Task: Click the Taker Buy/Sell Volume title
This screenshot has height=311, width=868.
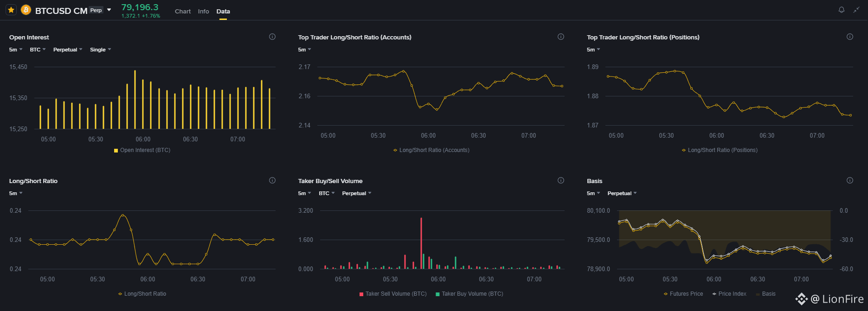Action: (330, 181)
